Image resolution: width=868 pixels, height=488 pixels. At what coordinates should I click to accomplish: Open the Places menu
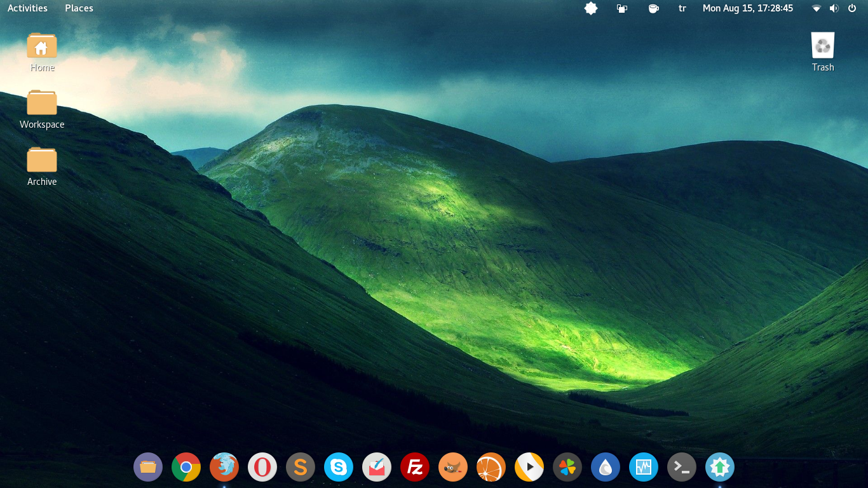(79, 8)
